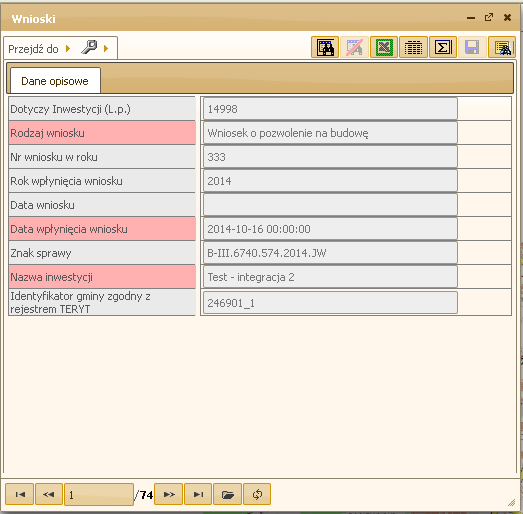The height and width of the screenshot is (514, 523).
Task: Go to the next record
Action: 168,494
